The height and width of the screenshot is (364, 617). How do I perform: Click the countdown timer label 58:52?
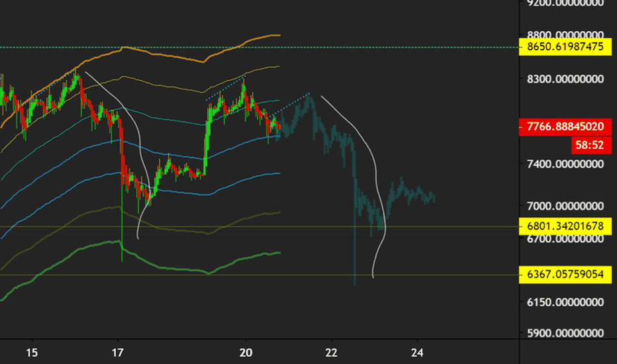[591, 145]
